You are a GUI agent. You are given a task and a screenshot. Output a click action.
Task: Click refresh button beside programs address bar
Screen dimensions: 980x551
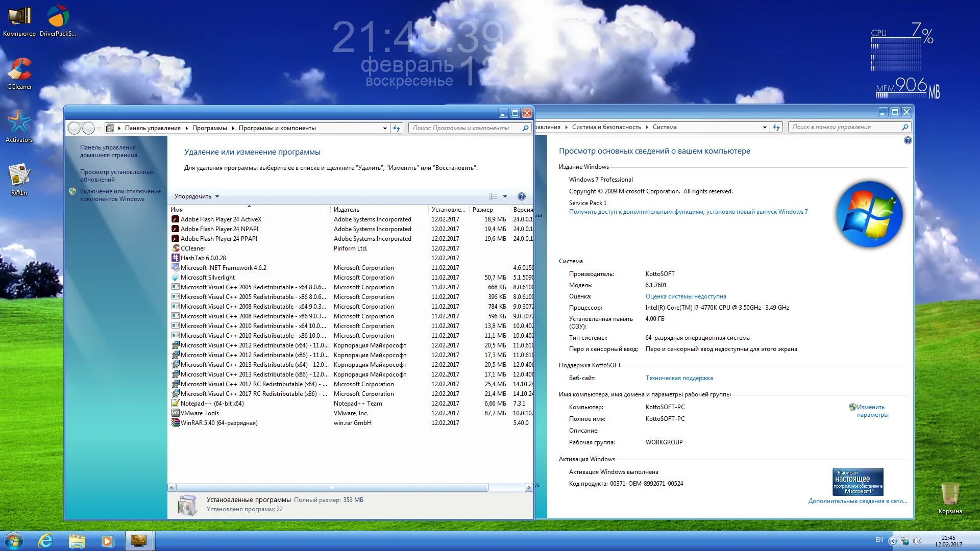point(397,128)
